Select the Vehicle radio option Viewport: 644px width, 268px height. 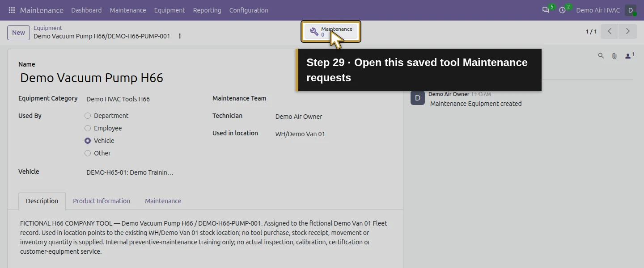(88, 141)
